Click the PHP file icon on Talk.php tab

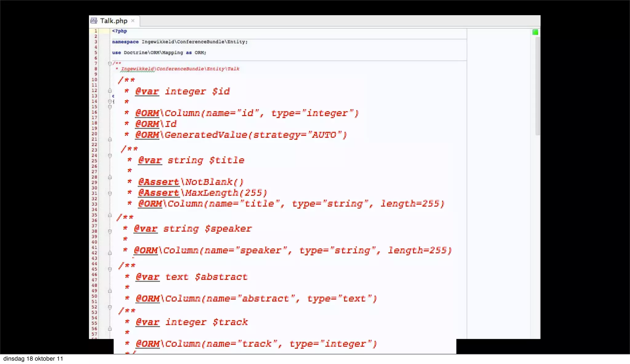[x=94, y=21]
